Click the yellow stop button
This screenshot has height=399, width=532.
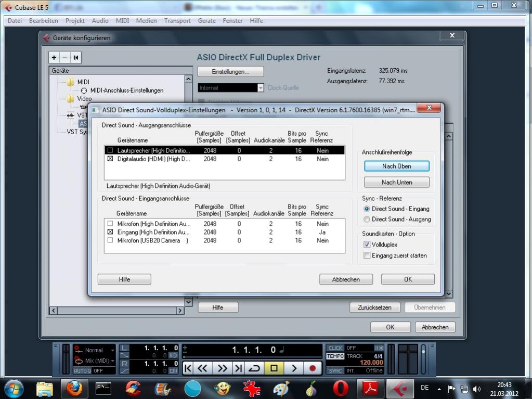coord(274,368)
